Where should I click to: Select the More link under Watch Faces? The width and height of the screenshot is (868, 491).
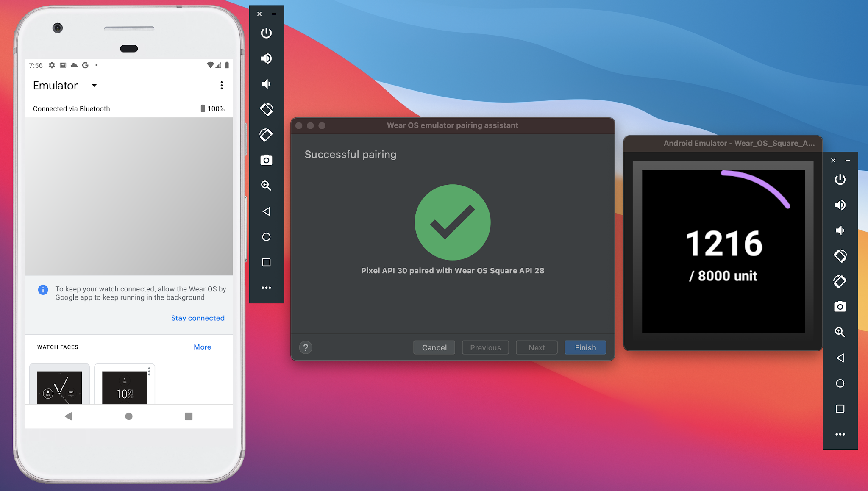pyautogui.click(x=203, y=347)
